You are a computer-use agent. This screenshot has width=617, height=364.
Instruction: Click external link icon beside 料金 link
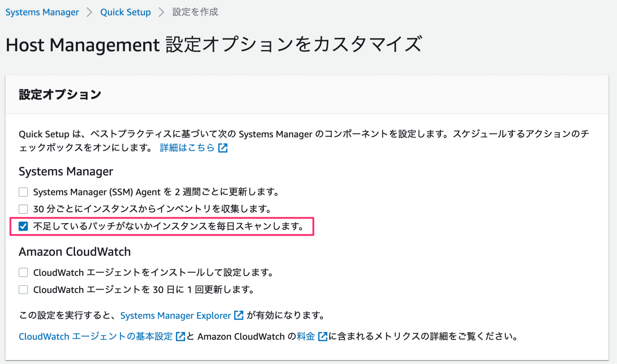(323, 337)
